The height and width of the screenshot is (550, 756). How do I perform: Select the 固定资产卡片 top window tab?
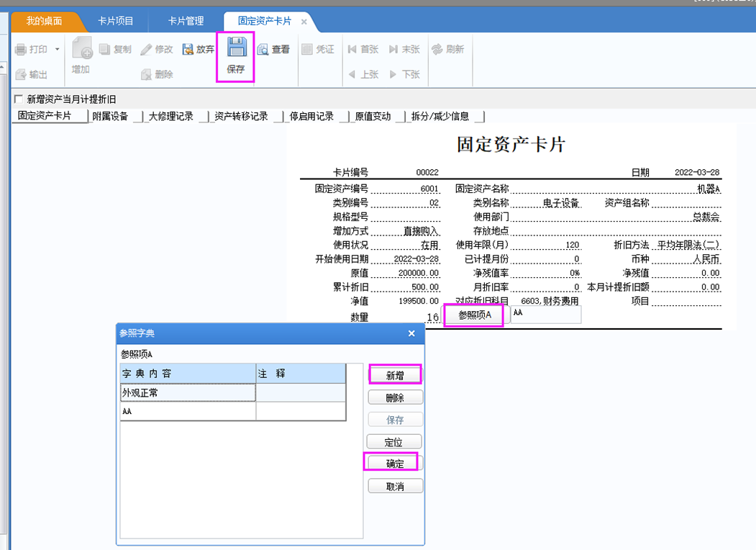pos(264,21)
